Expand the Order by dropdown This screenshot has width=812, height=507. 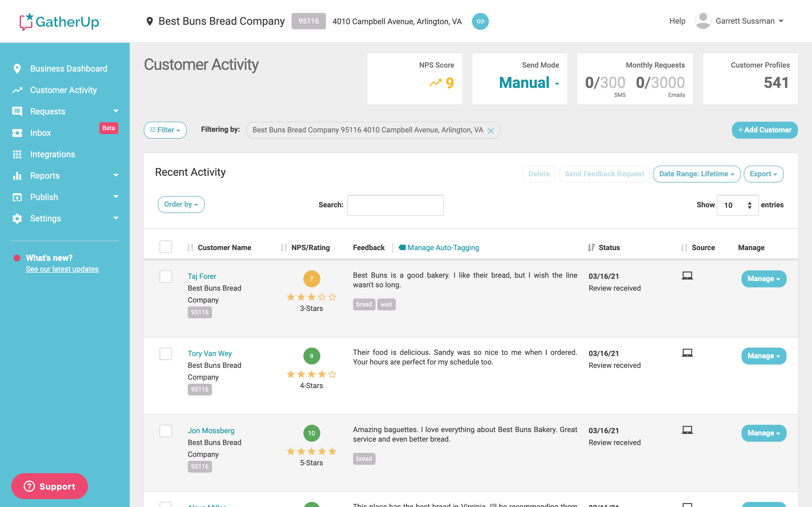[181, 204]
